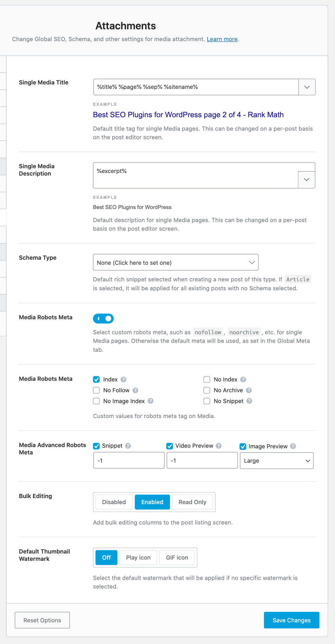The height and width of the screenshot is (644, 335).
Task: Open the Schema Type dropdown
Action: tap(175, 262)
